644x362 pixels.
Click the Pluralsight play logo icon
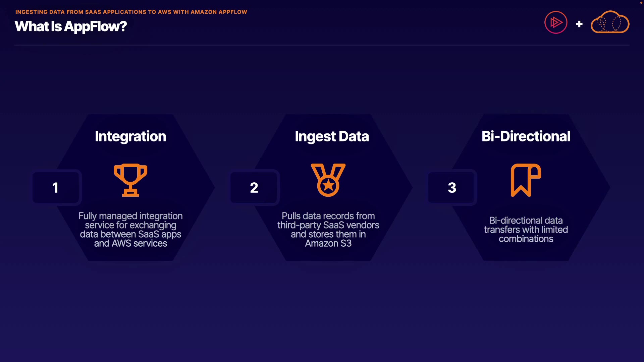[556, 22]
